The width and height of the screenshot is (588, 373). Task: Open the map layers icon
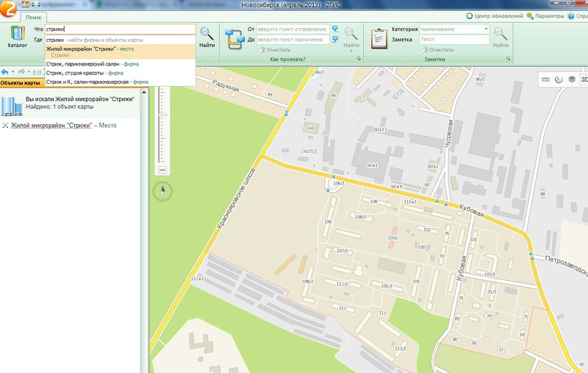(x=571, y=79)
